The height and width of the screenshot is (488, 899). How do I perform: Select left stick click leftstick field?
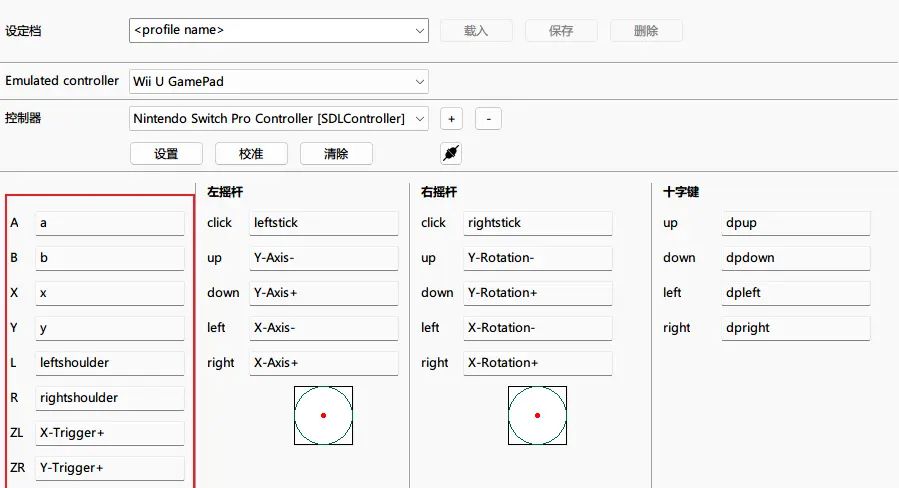(x=323, y=223)
